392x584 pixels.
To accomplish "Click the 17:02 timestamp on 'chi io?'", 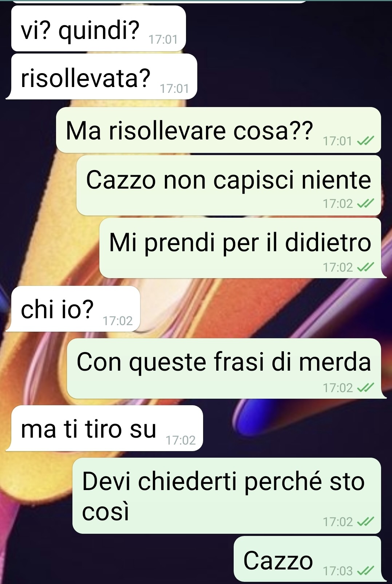I will coord(118,321).
